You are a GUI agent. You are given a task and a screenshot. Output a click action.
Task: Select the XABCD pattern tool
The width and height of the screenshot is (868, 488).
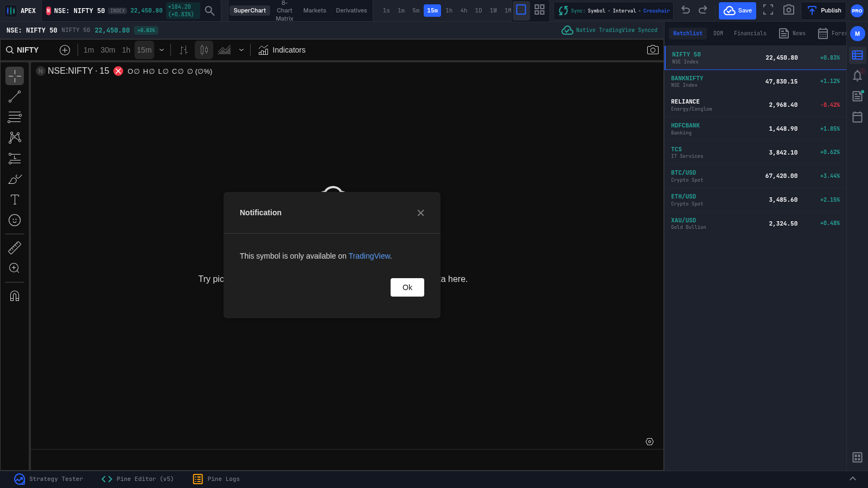pos(15,138)
